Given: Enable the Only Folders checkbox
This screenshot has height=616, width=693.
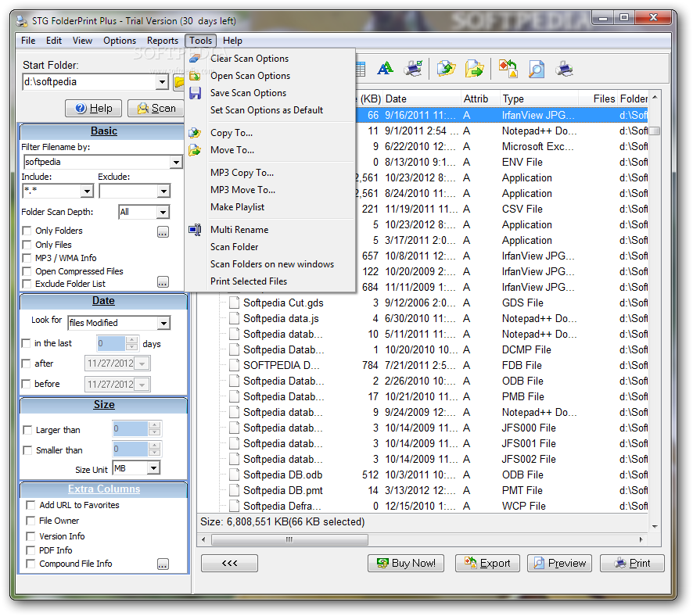Looking at the screenshot, I should (x=27, y=231).
